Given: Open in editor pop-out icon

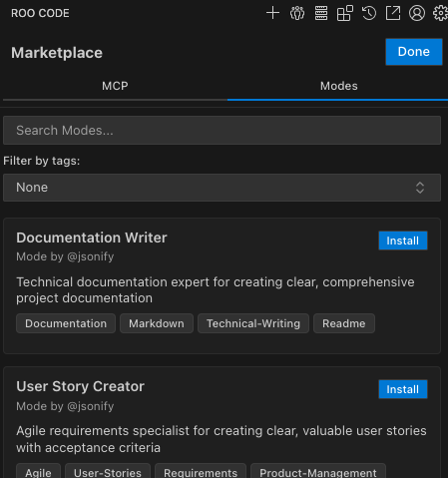Looking at the screenshot, I should coord(393,13).
